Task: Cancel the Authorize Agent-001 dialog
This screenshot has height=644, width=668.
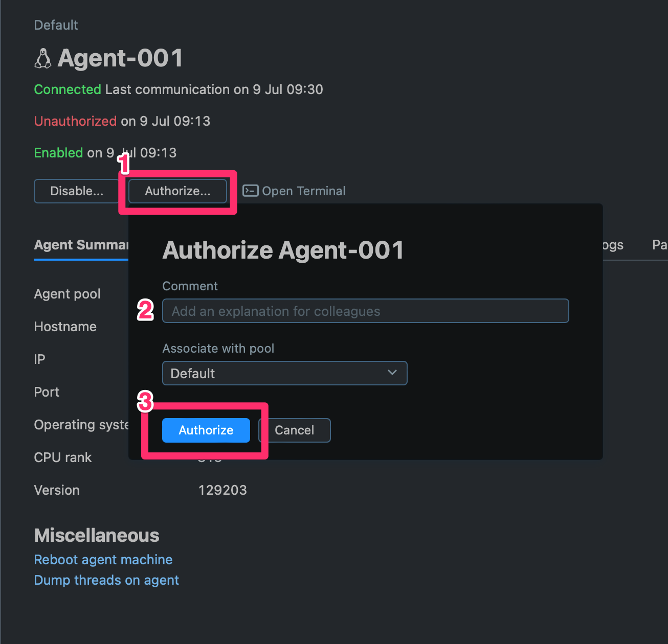Action: point(295,430)
